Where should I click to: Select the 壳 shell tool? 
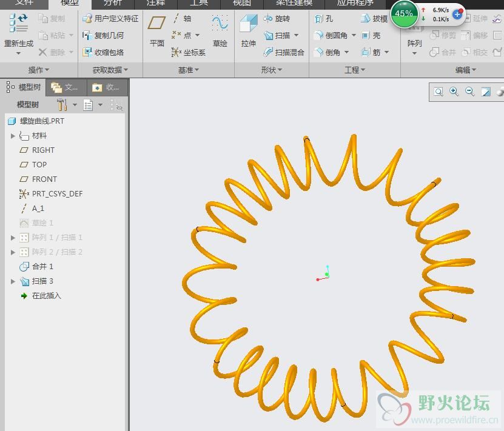click(x=371, y=35)
